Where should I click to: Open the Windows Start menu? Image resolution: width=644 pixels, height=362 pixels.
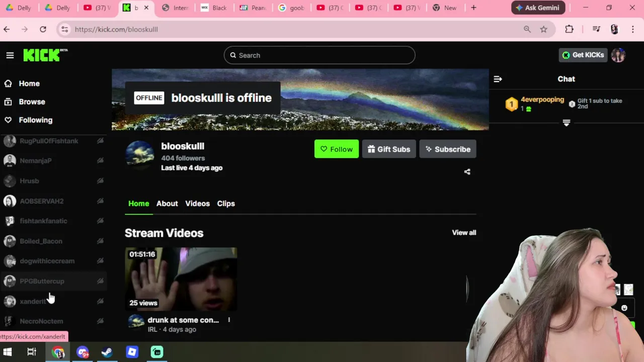[8, 352]
